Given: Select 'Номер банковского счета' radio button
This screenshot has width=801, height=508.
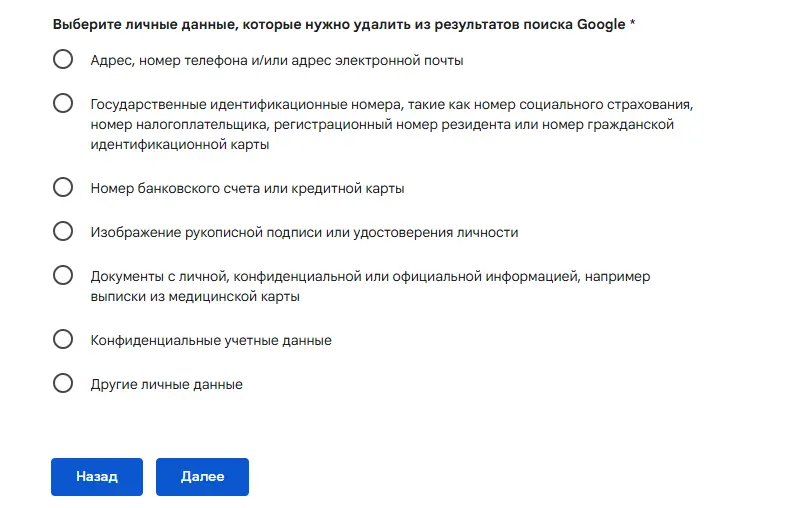Looking at the screenshot, I should 63,187.
